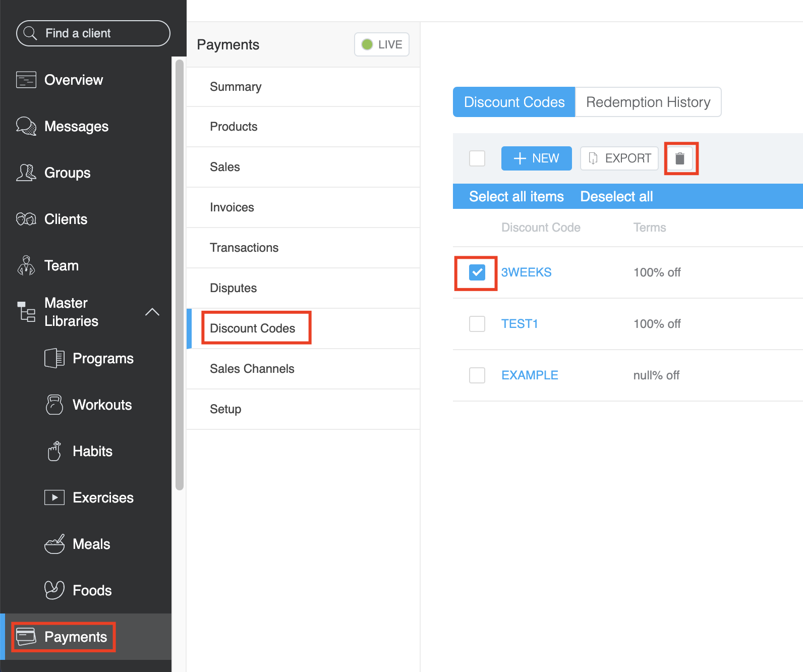This screenshot has width=803, height=672.
Task: Click the Workouts kettlebell icon
Action: [x=54, y=405]
